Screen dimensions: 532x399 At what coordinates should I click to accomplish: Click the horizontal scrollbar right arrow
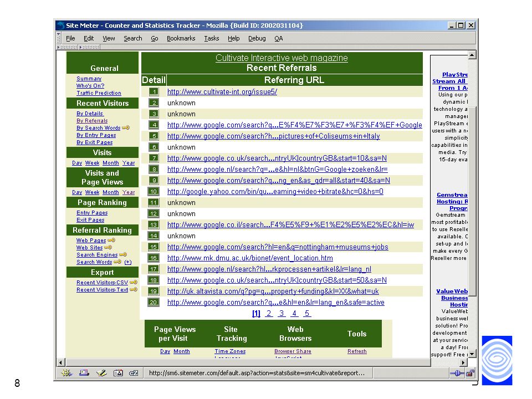click(463, 362)
